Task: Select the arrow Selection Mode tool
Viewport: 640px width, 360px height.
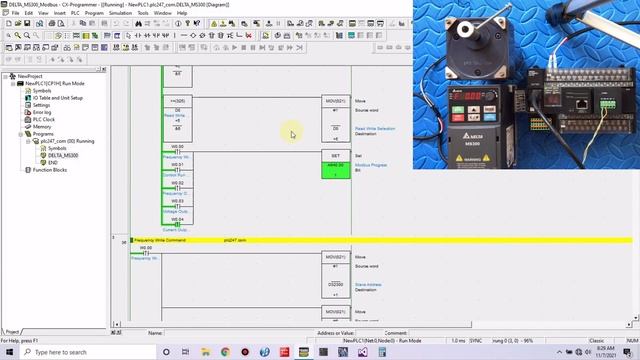Action: click(129, 36)
